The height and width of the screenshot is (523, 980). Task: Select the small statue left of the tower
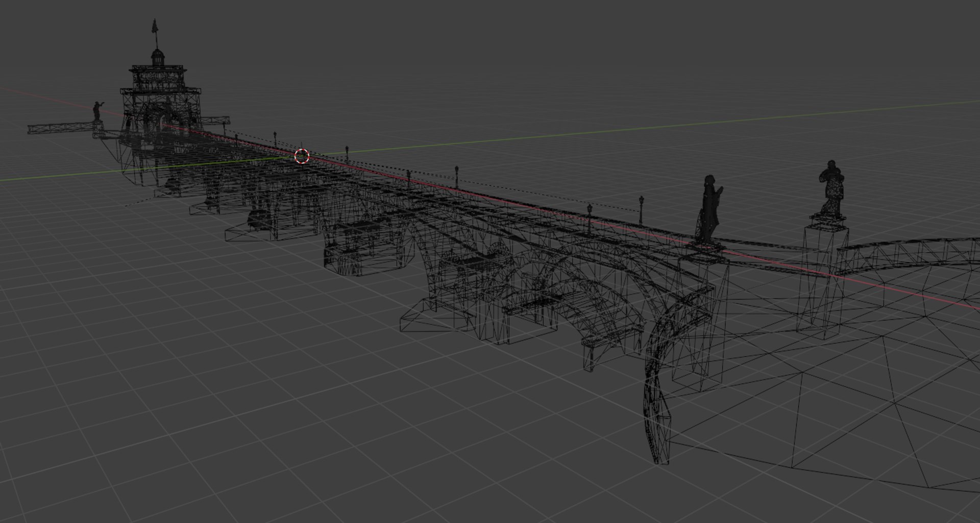[96, 111]
